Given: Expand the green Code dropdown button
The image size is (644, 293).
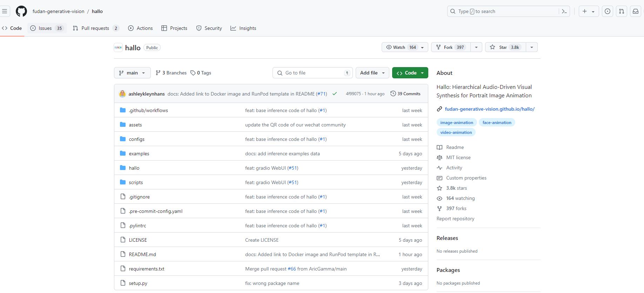Looking at the screenshot, I should pyautogui.click(x=410, y=73).
